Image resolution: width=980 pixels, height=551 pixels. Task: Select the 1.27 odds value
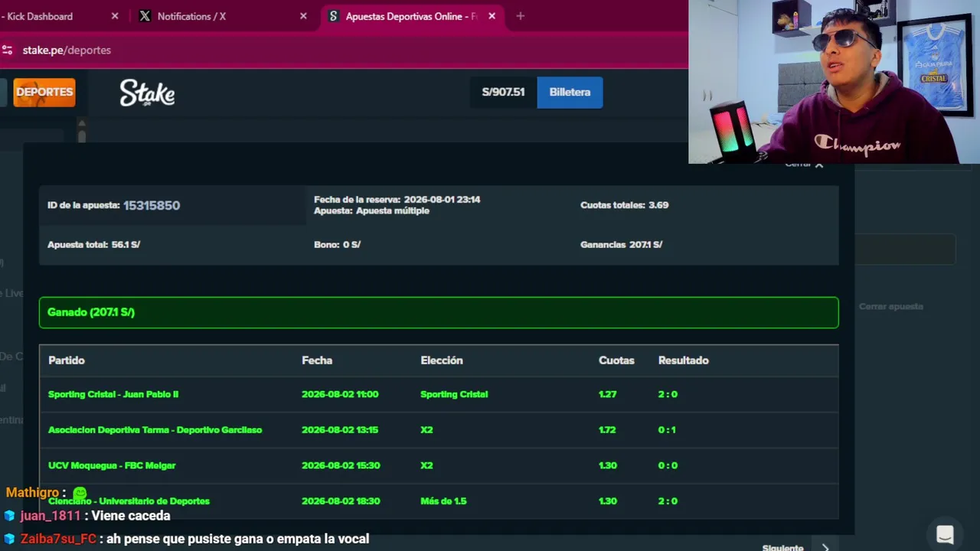click(607, 394)
